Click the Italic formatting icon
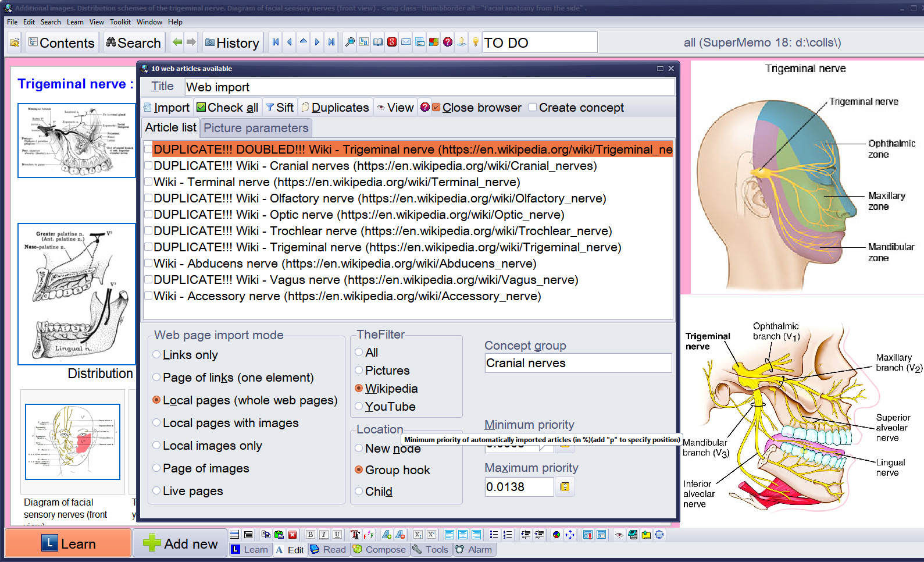The image size is (924, 562). [x=324, y=535]
